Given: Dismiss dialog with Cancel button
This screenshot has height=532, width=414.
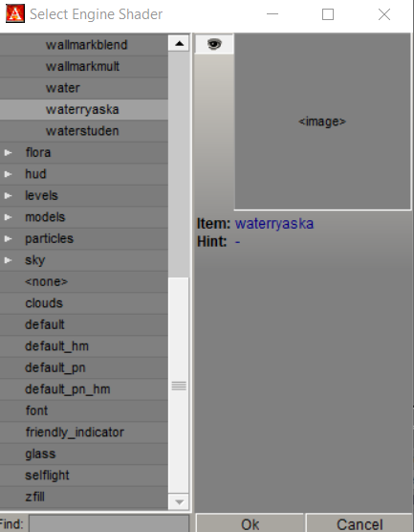Looking at the screenshot, I should pyautogui.click(x=360, y=523).
